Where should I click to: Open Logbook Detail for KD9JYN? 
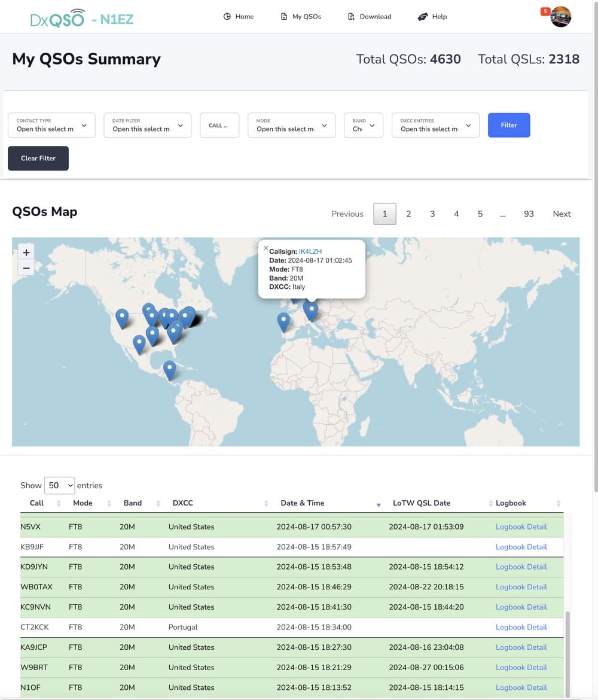click(x=521, y=567)
